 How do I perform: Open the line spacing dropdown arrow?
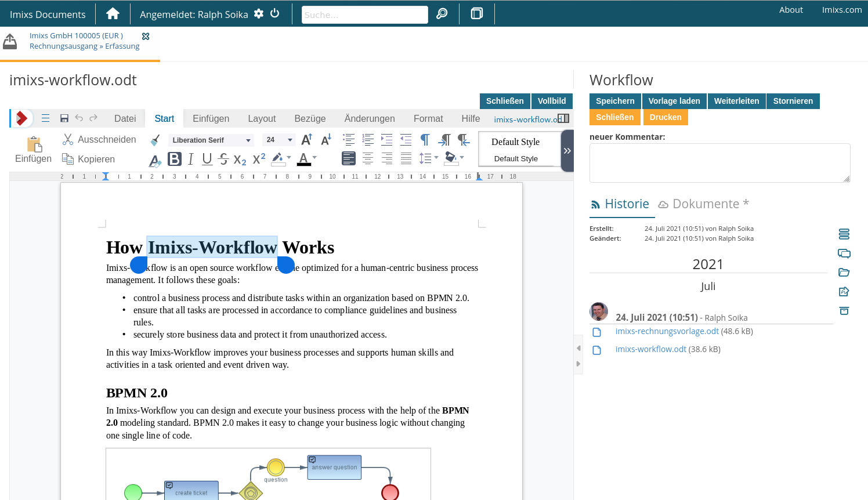coord(436,158)
